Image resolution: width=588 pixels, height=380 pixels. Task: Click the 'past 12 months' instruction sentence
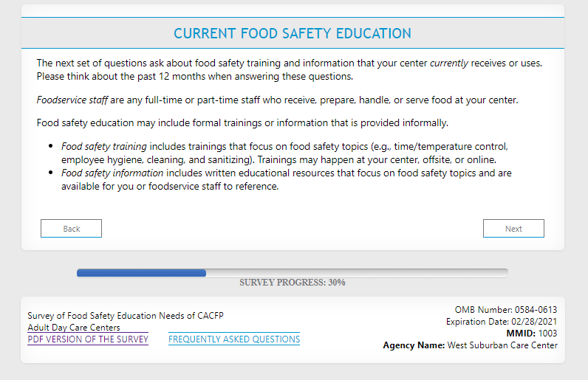click(195, 77)
